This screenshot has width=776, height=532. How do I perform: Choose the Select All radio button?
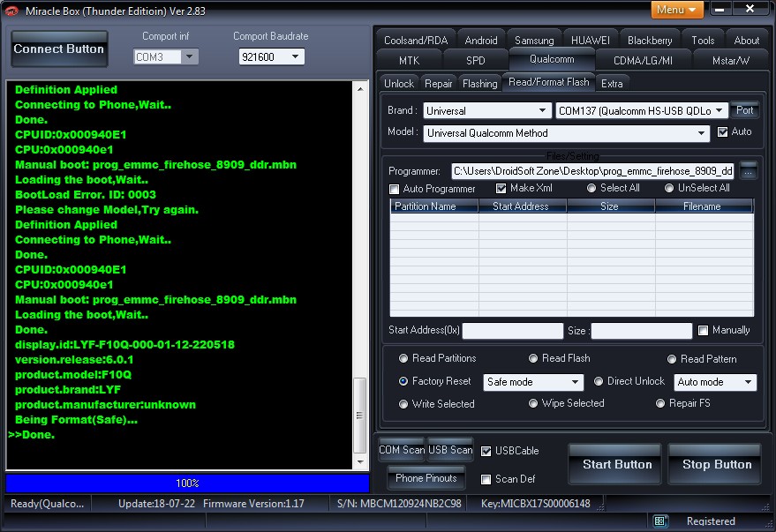[x=591, y=188]
